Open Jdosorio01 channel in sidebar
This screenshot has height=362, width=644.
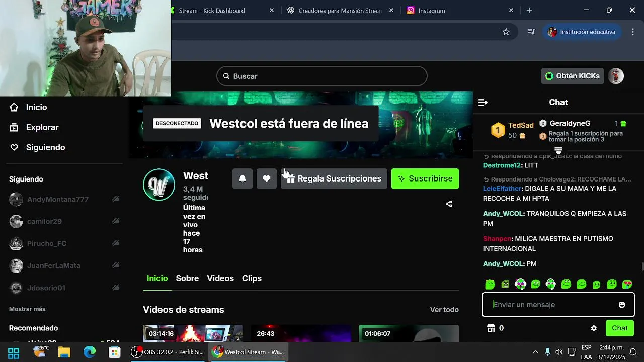tap(46, 288)
